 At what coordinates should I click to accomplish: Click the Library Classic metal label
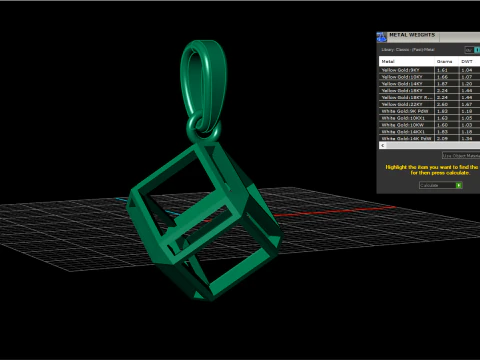408,50
